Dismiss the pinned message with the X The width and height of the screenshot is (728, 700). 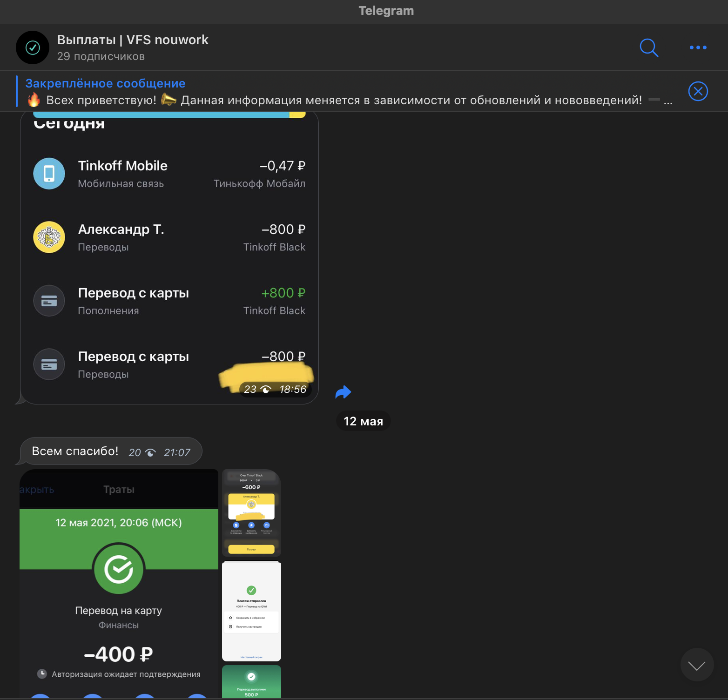pyautogui.click(x=698, y=91)
